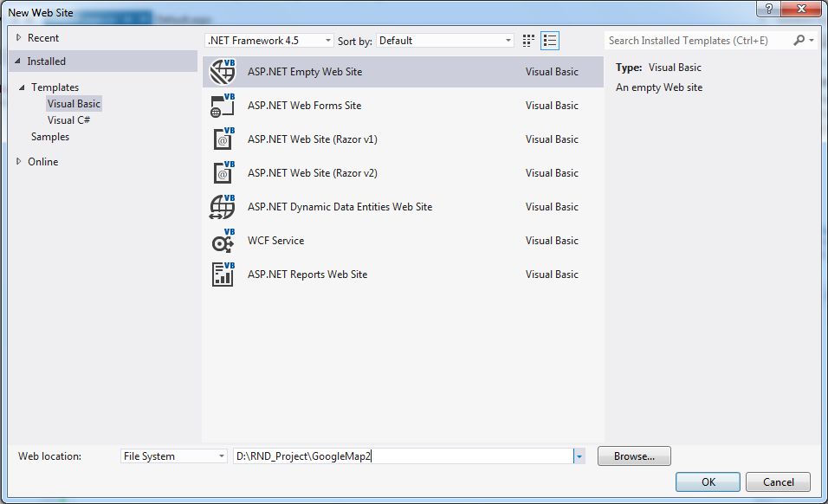Switch to medium icons list view
Image resolution: width=828 pixels, height=504 pixels.
point(550,41)
